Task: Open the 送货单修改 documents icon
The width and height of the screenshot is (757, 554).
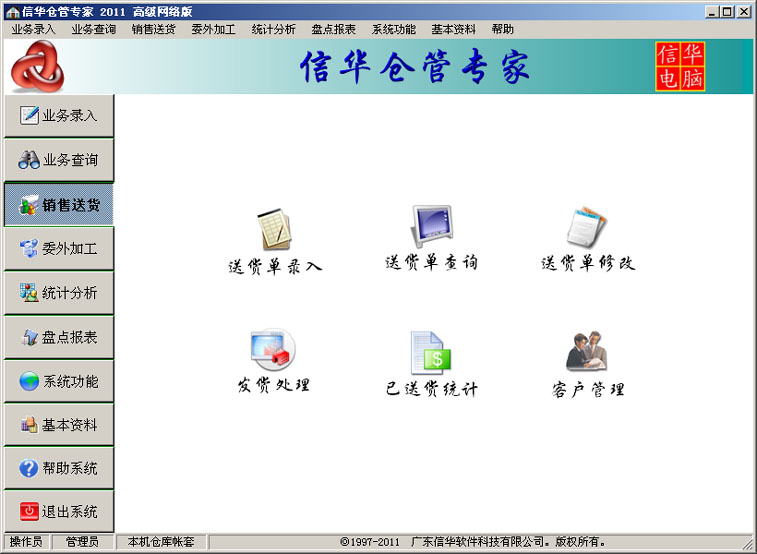Action: click(x=587, y=227)
